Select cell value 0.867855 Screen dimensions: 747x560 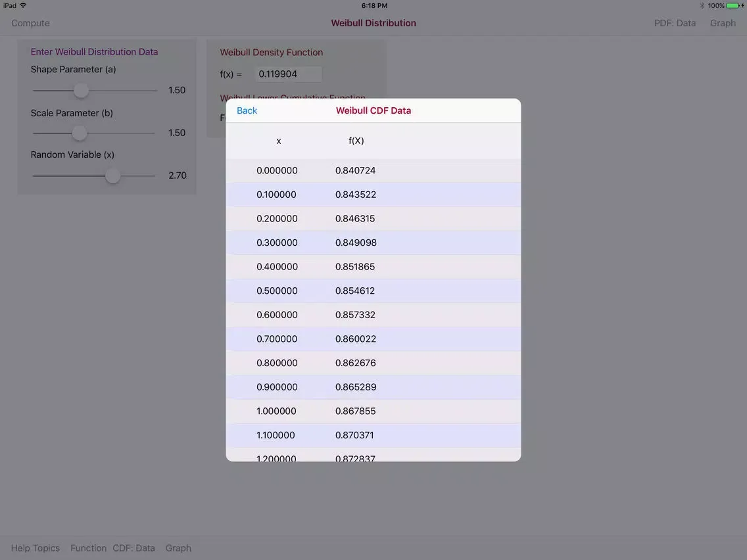click(x=355, y=411)
